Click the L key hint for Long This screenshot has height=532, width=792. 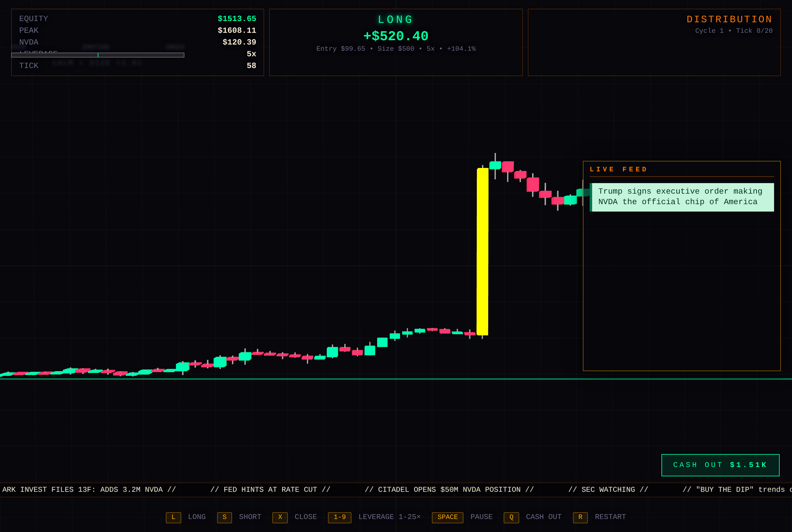tap(173, 517)
